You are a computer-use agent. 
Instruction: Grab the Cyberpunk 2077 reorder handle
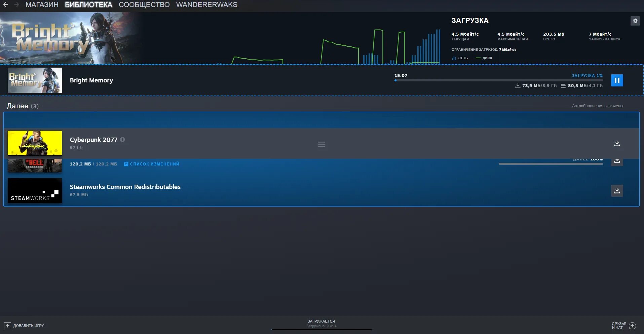point(321,144)
